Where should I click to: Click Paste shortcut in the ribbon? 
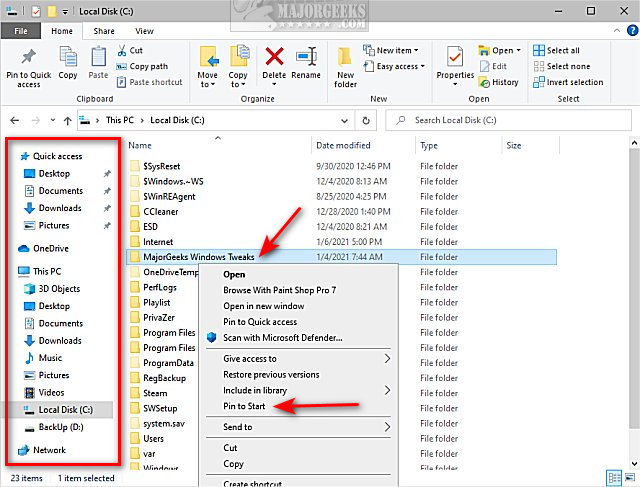point(149,82)
